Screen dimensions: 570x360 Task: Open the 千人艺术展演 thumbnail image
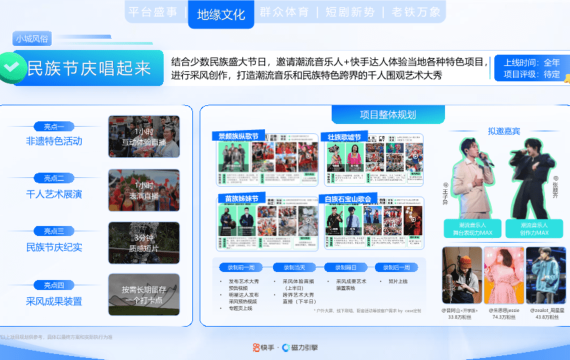click(144, 190)
